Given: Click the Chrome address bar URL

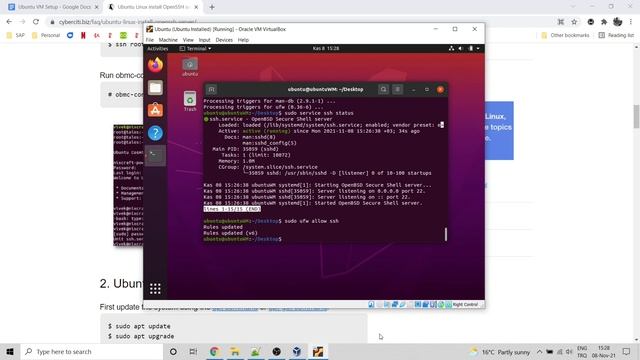Looking at the screenshot, I should 128,22.
